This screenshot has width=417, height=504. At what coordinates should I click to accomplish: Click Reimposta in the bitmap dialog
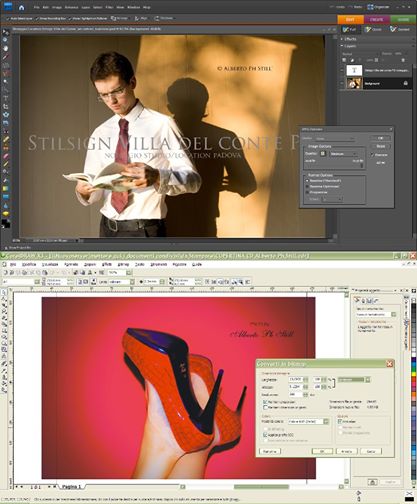tap(270, 451)
